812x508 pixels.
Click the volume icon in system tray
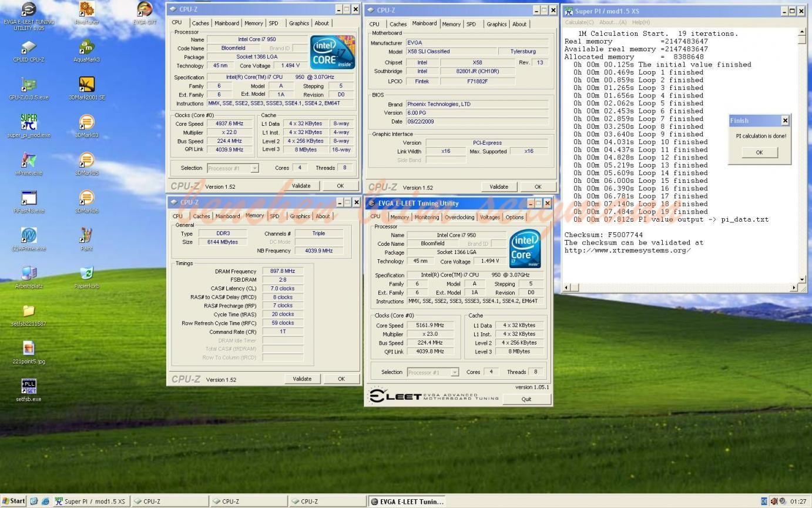774,502
